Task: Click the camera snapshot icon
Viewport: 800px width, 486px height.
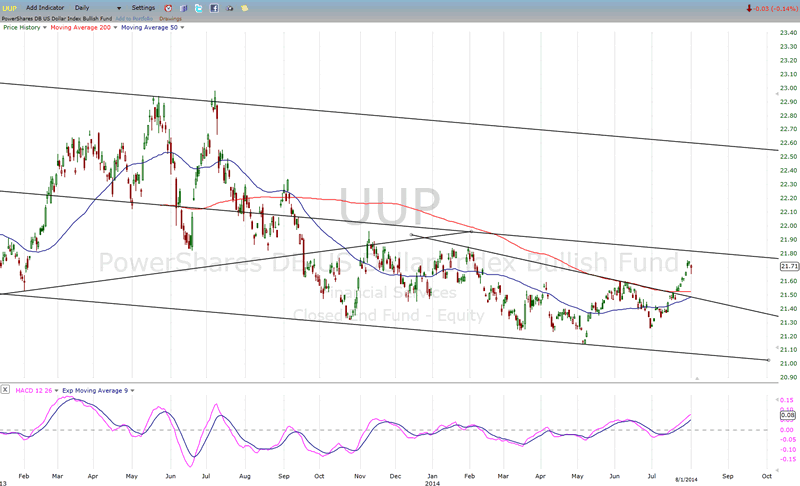Action: pyautogui.click(x=230, y=8)
